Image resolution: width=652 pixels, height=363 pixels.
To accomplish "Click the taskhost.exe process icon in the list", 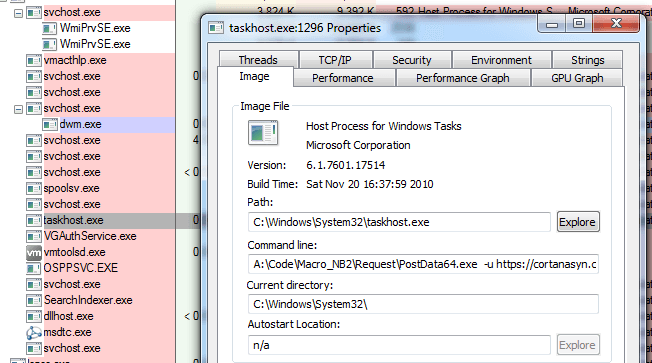I will [x=34, y=220].
